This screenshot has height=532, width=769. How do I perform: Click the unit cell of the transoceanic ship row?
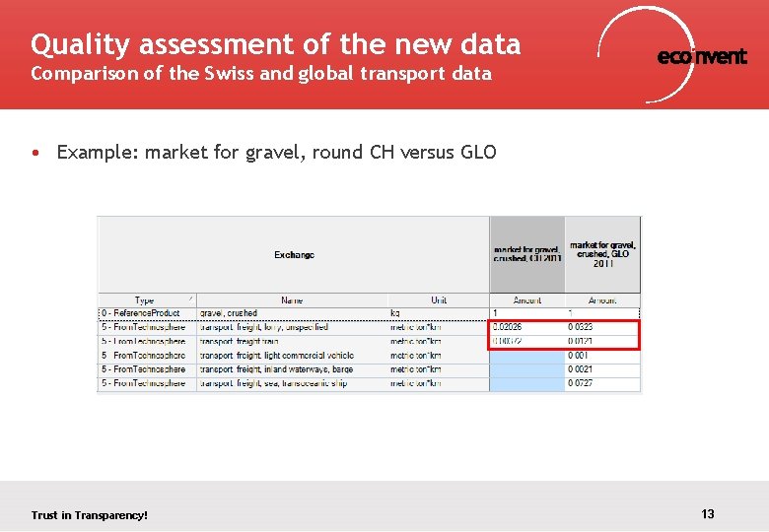coord(439,383)
